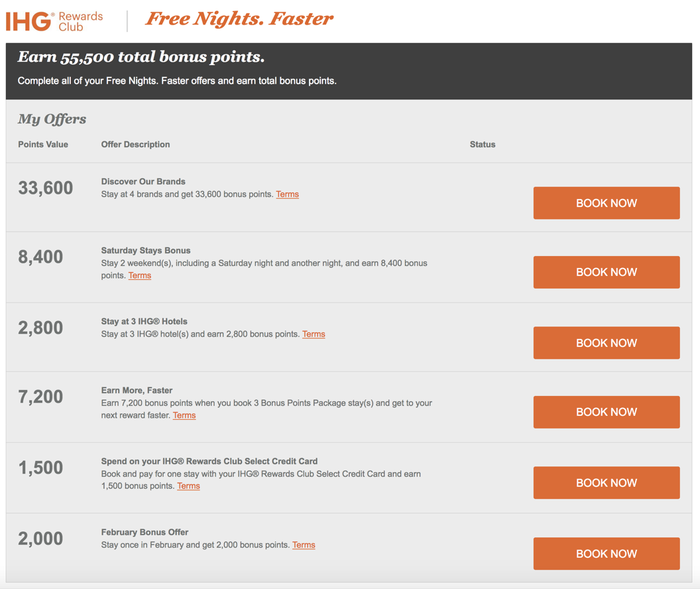Image resolution: width=700 pixels, height=589 pixels.
Task: Click the 33,600 points value
Action: point(45,188)
